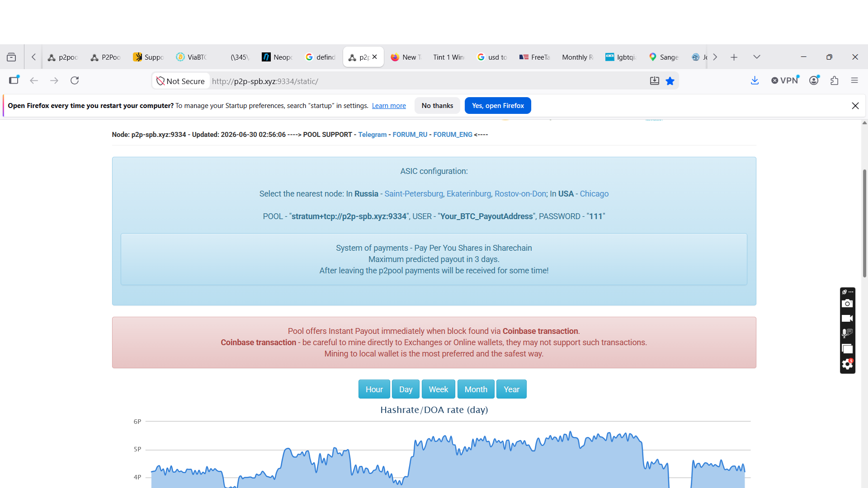The height and width of the screenshot is (488, 868).
Task: Show the Week hashrate graph
Action: [x=439, y=389]
